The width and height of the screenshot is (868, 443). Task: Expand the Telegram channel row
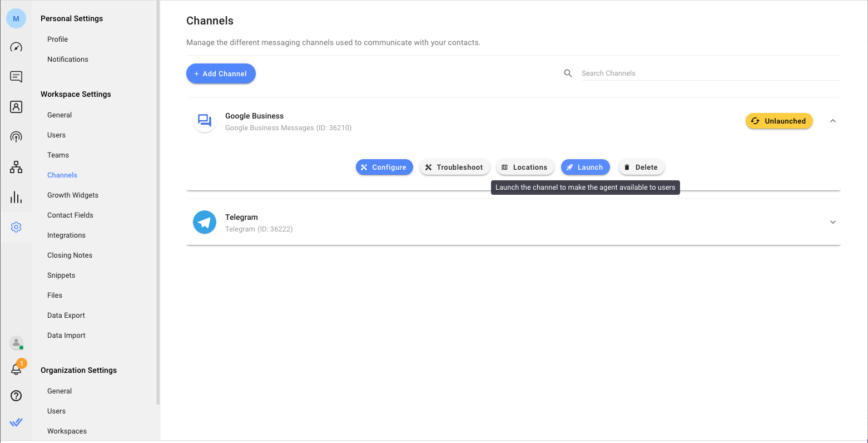(832, 223)
